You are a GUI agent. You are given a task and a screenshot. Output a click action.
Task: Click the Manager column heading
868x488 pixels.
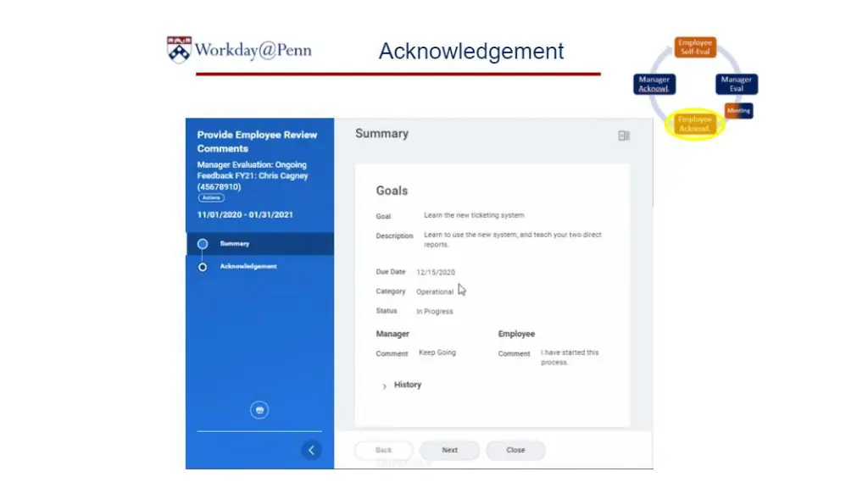tap(392, 334)
